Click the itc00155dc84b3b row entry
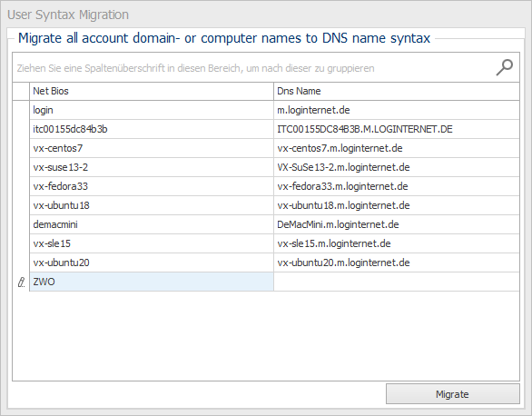532x416 pixels. pyautogui.click(x=152, y=129)
